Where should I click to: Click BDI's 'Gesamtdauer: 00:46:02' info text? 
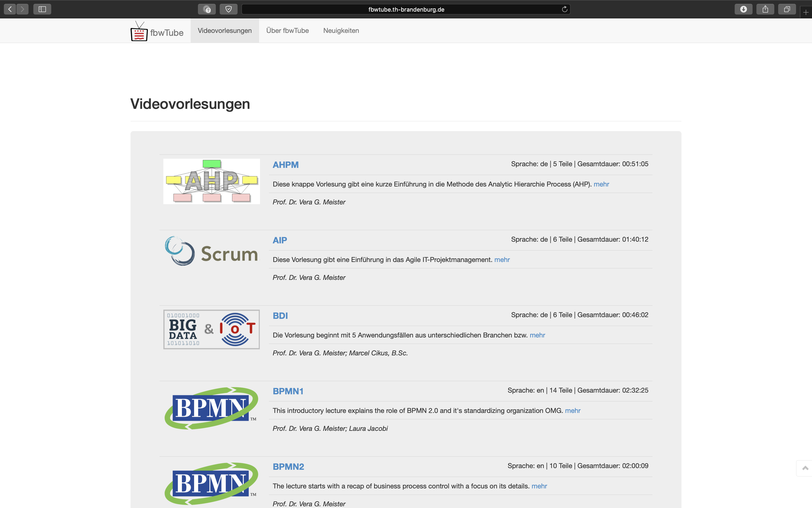coord(613,315)
